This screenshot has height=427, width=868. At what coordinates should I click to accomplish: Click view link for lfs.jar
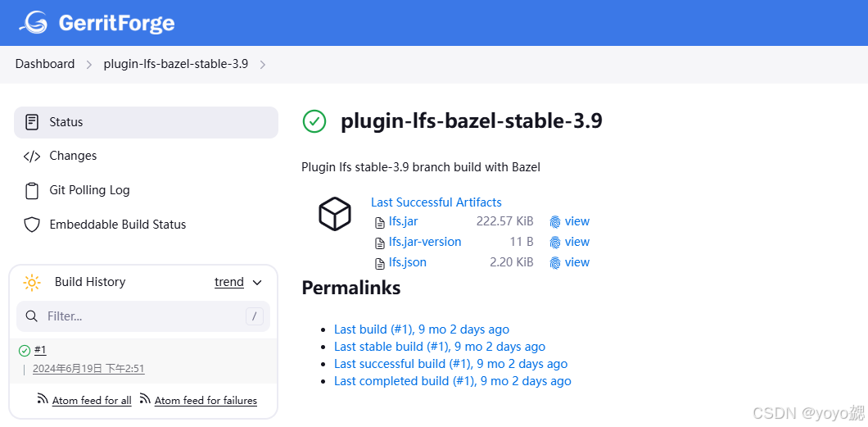(x=576, y=221)
